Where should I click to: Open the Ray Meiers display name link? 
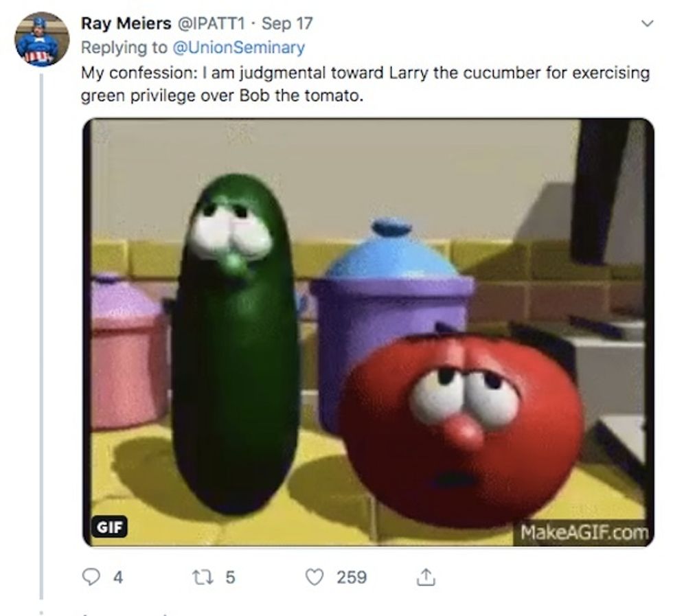pyautogui.click(x=126, y=23)
